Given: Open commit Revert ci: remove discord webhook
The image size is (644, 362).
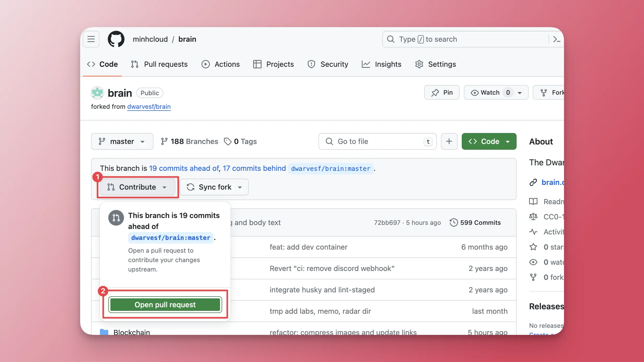Looking at the screenshot, I should point(332,268).
